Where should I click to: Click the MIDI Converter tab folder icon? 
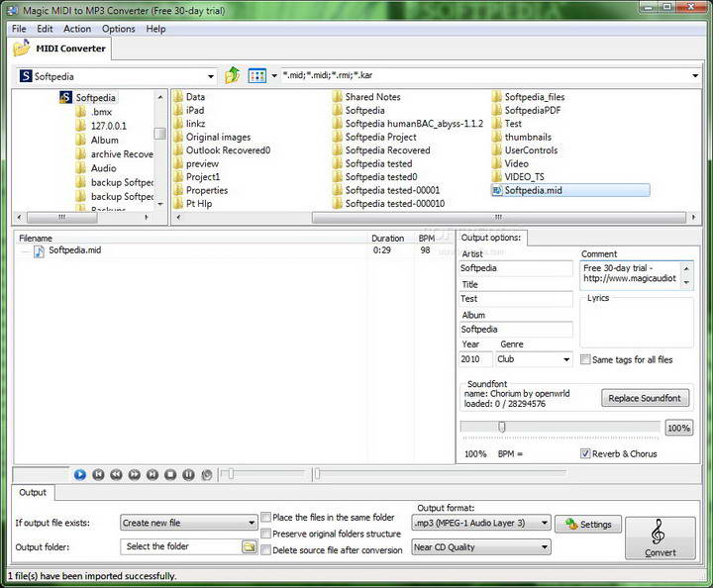pos(22,49)
